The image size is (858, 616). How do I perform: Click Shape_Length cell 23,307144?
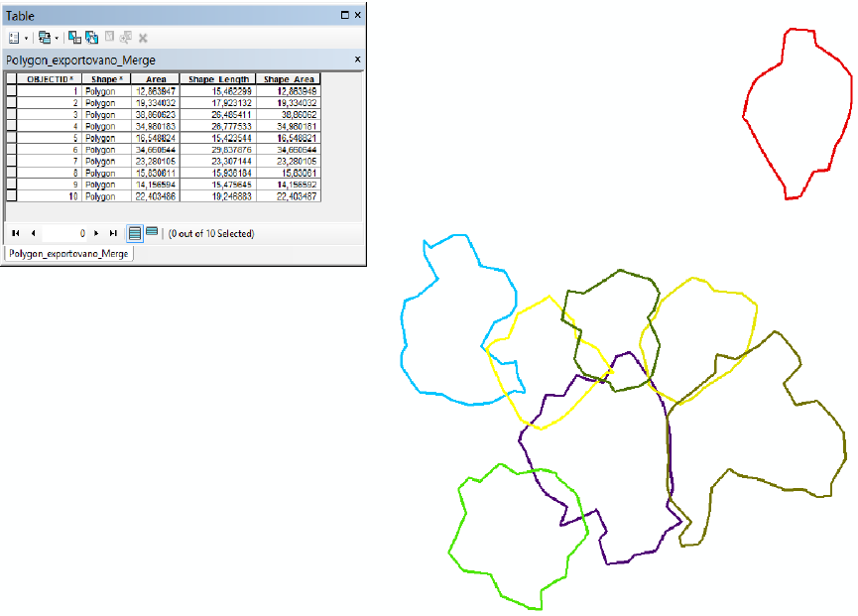click(x=218, y=162)
